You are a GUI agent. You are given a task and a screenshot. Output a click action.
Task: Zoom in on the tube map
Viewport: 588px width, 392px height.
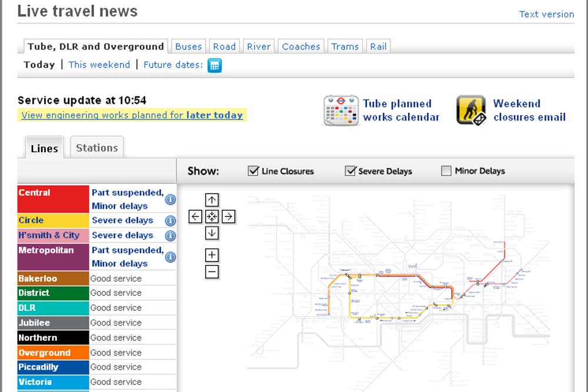pyautogui.click(x=212, y=255)
